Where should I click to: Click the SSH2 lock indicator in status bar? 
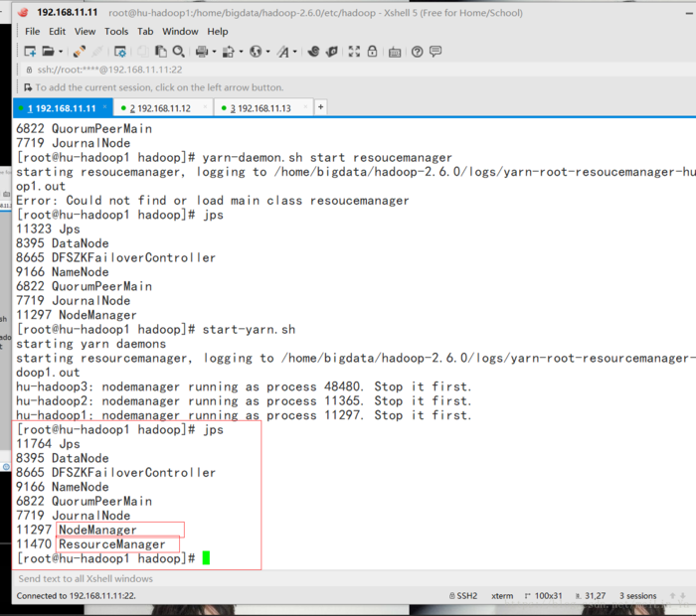coord(463,595)
